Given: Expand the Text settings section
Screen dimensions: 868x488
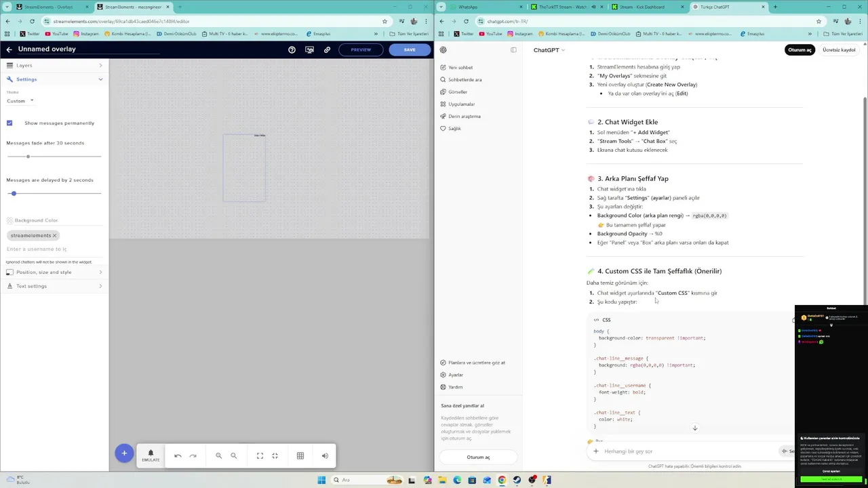Looking at the screenshot, I should point(54,286).
